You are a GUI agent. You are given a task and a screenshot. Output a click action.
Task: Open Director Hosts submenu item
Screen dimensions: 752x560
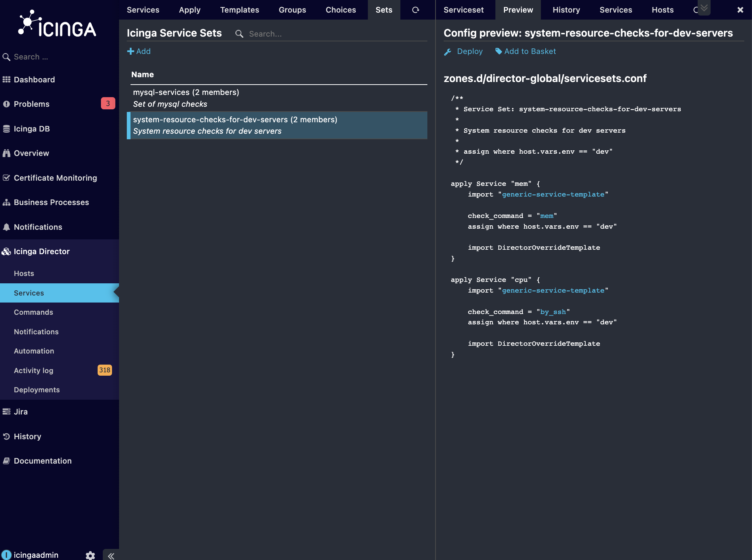[x=60, y=273]
